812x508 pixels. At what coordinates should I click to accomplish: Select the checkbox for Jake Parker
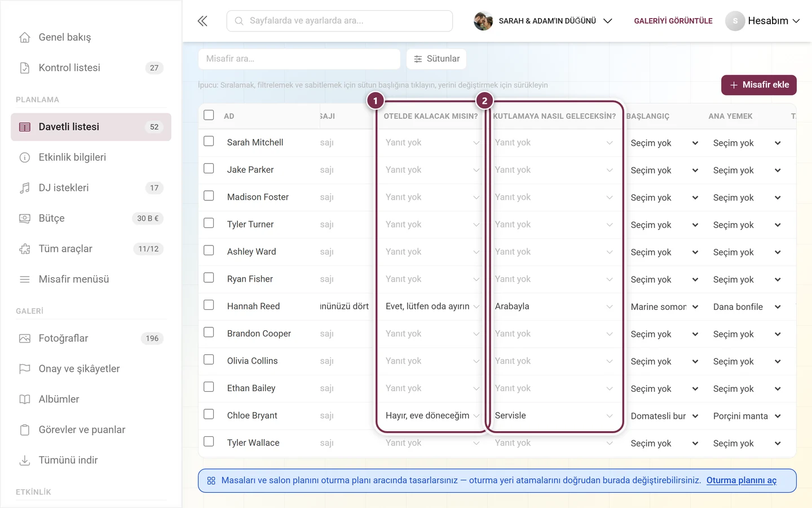pyautogui.click(x=209, y=168)
